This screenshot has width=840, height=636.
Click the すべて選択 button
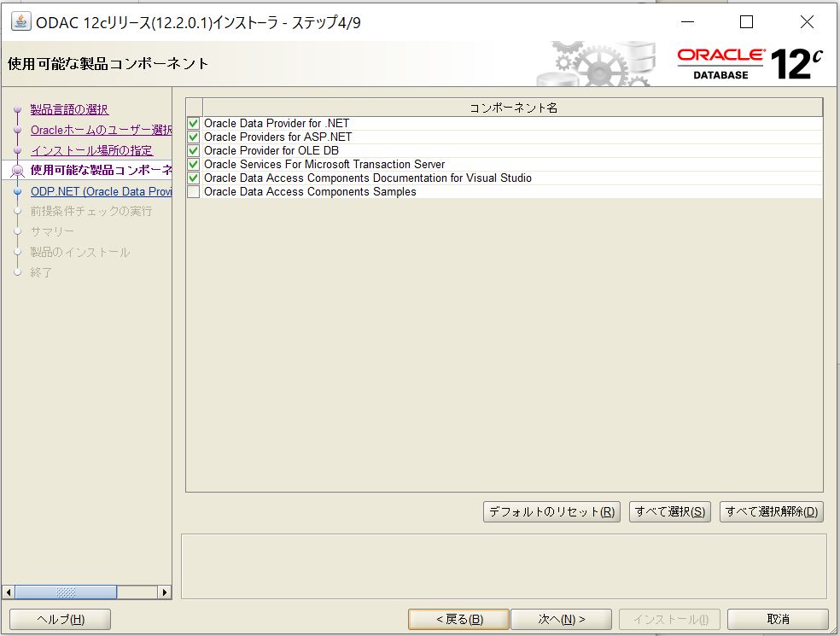click(x=669, y=511)
